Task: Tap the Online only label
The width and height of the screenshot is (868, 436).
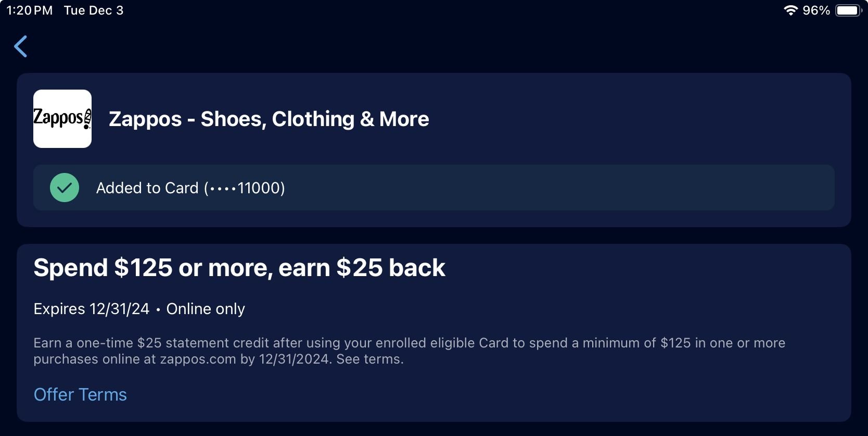Action: click(x=206, y=309)
